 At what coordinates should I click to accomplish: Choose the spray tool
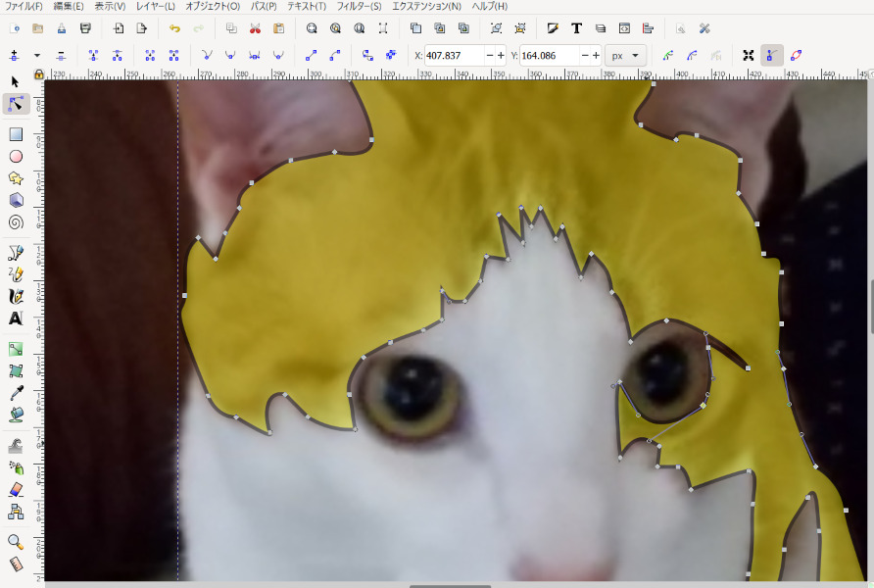(16, 467)
